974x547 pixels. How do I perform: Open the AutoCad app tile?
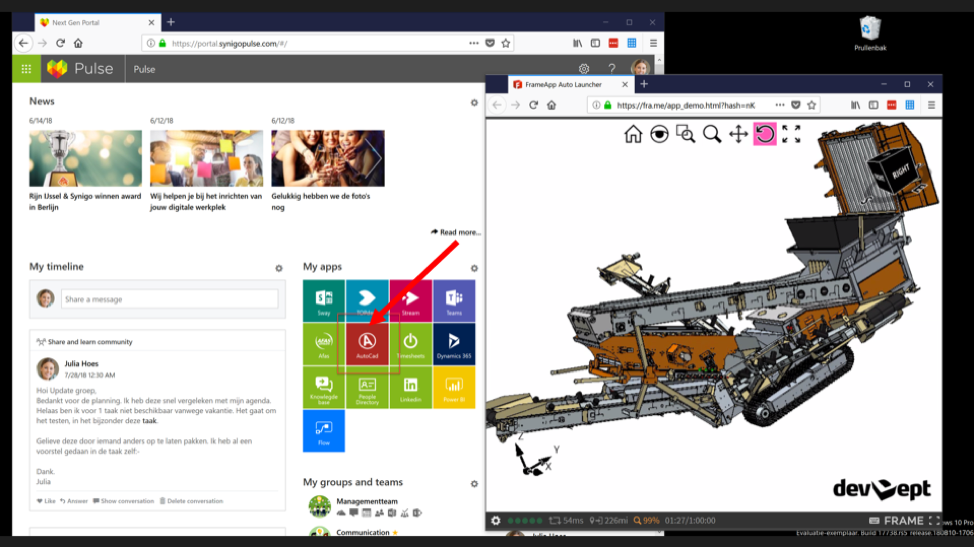pos(366,344)
